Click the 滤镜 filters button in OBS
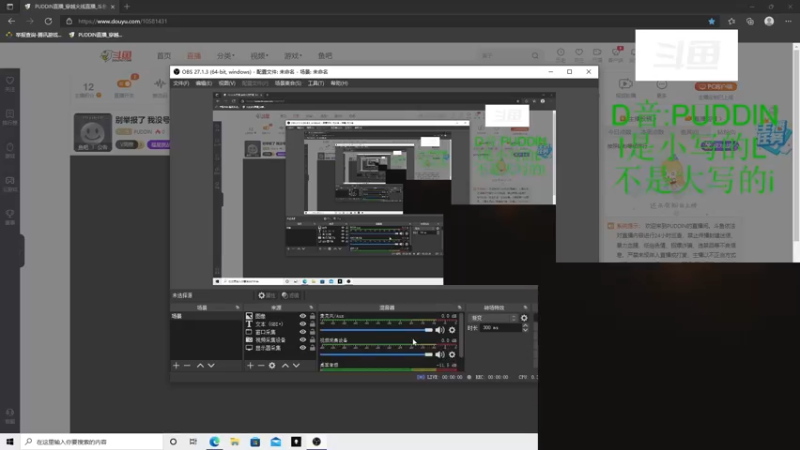The image size is (800, 450). tap(290, 295)
